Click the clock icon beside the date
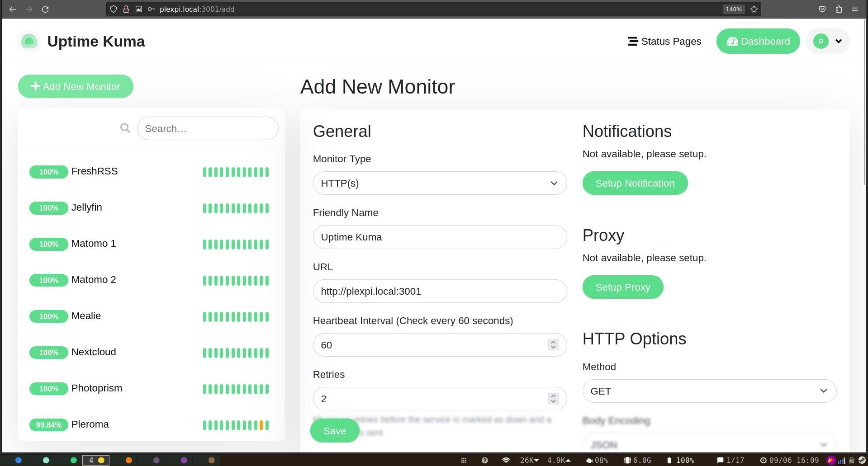 click(x=764, y=460)
